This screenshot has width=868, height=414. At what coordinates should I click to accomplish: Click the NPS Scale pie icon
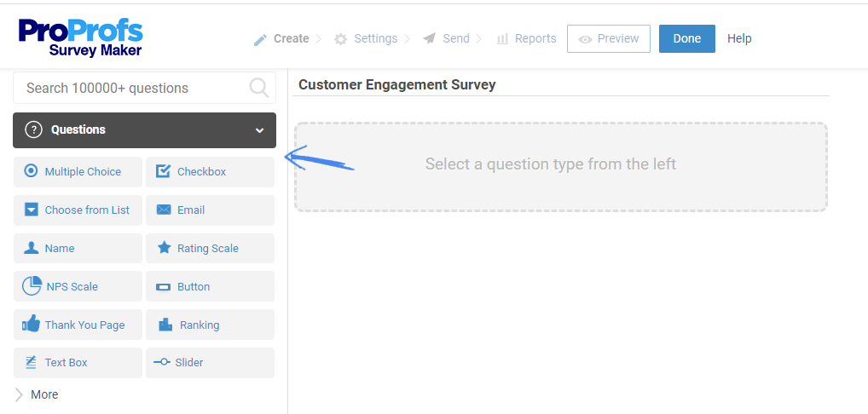pos(32,285)
